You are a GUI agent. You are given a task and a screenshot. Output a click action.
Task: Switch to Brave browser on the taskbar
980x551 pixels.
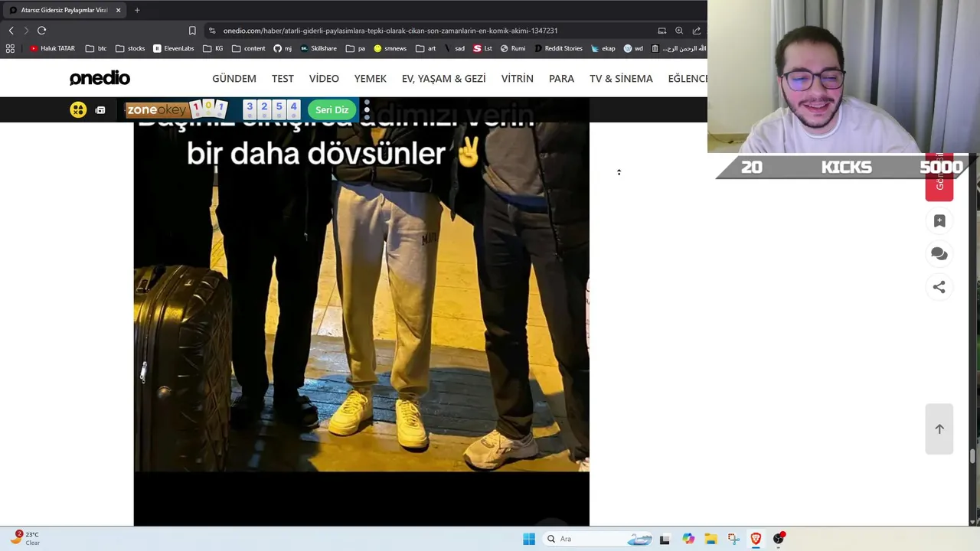pyautogui.click(x=756, y=539)
